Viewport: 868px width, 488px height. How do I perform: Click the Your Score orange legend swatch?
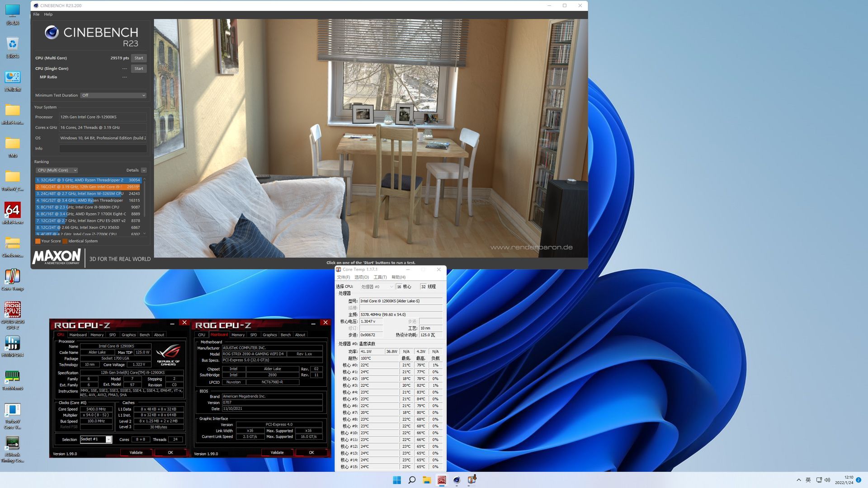pyautogui.click(x=38, y=241)
